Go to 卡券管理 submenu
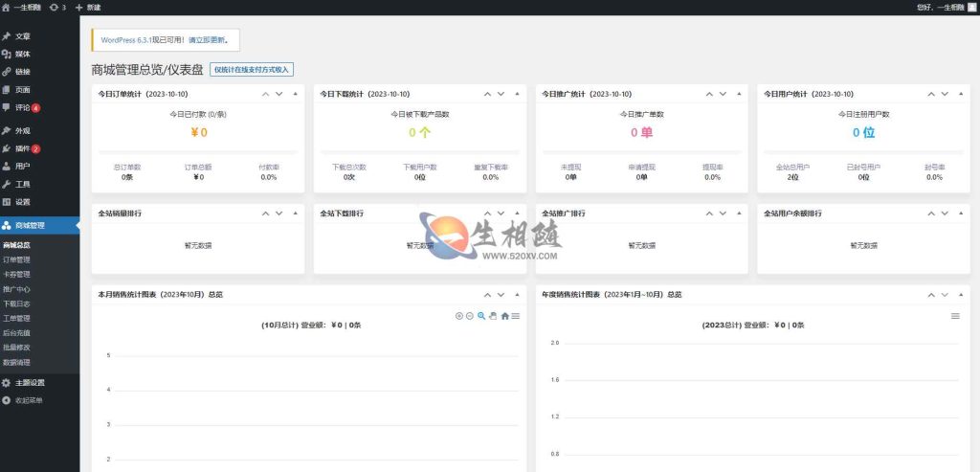 pyautogui.click(x=16, y=275)
